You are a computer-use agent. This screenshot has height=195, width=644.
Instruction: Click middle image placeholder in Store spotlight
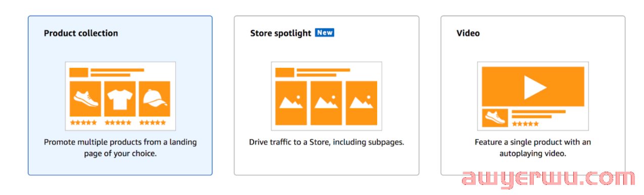point(326,103)
